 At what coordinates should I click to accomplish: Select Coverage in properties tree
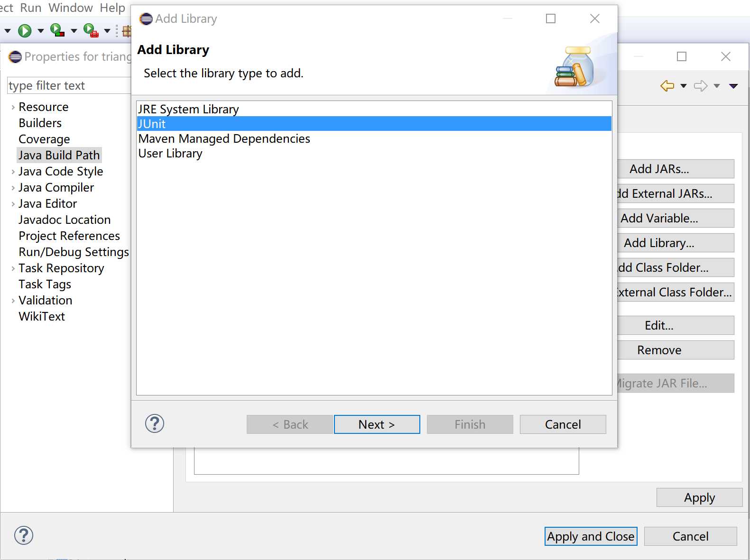(x=44, y=139)
